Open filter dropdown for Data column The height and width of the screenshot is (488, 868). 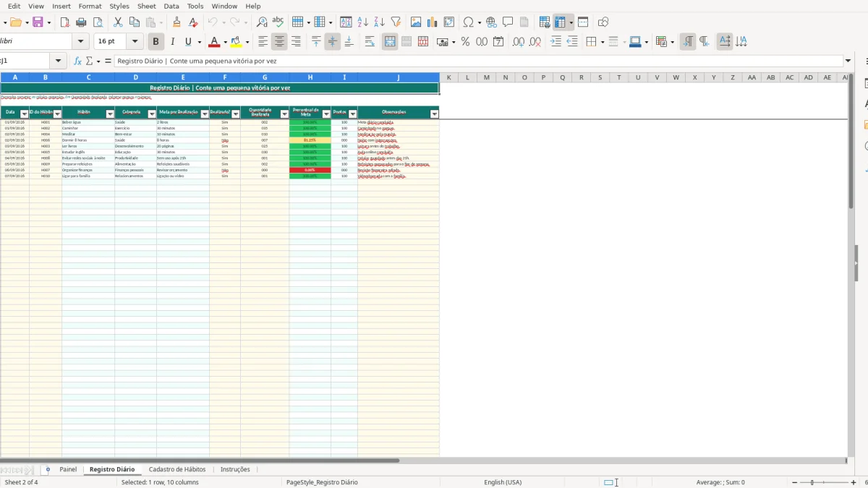[x=25, y=114]
